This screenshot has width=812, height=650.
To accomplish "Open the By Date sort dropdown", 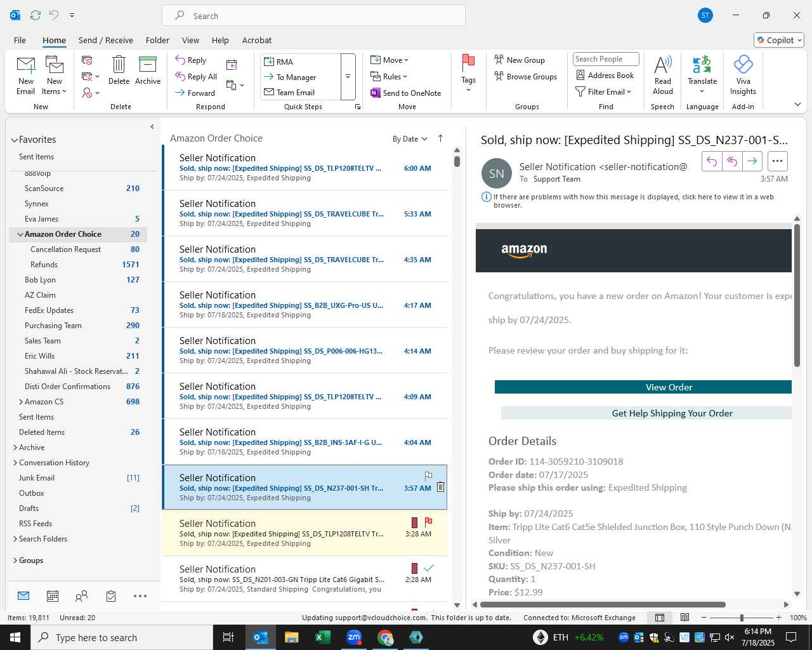I will coord(410,139).
